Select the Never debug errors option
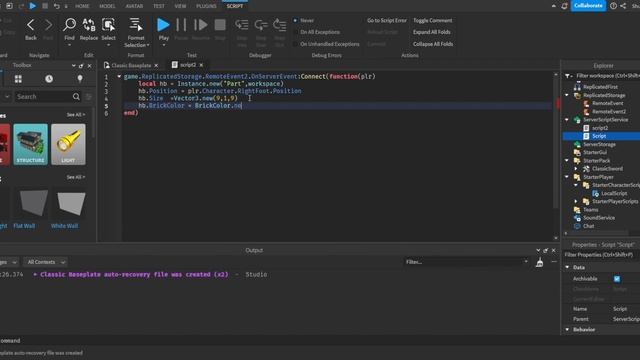The image size is (640, 360). click(x=304, y=20)
